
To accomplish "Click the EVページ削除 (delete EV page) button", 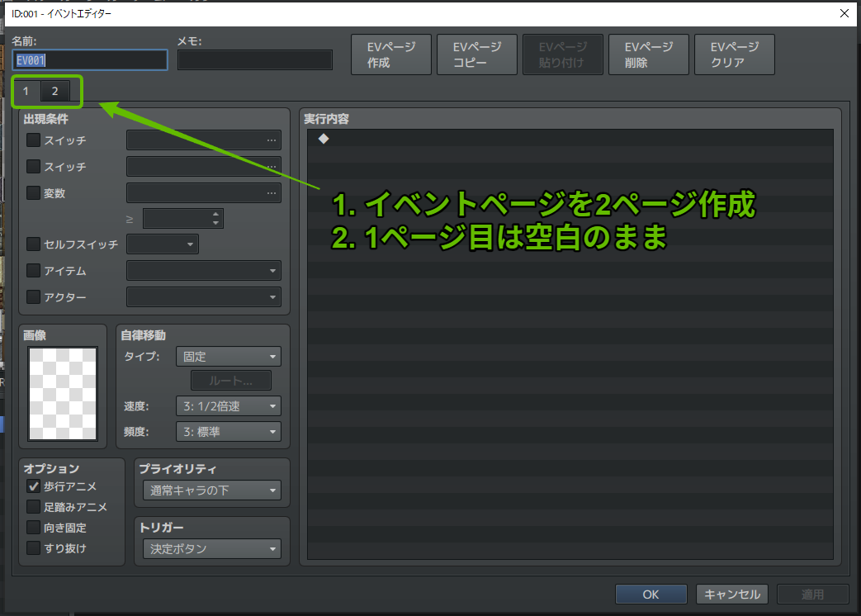I will tap(648, 54).
